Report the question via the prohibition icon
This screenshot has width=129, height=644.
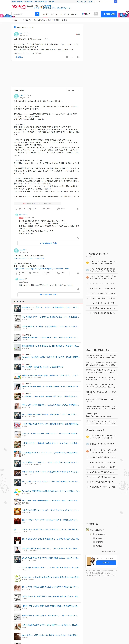point(78,57)
